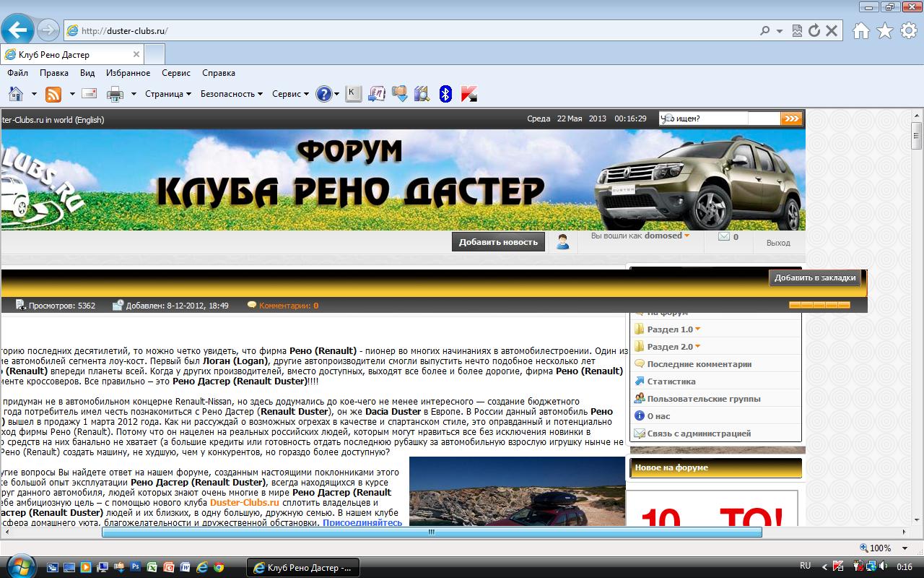Open Favorites star icon in top right
Image resolution: width=924 pixels, height=578 pixels.
click(x=884, y=31)
